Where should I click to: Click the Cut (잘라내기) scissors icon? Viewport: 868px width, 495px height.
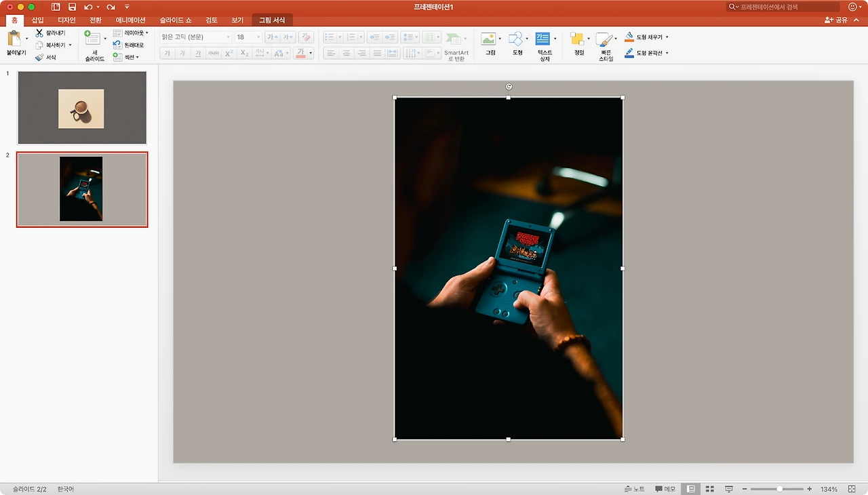39,33
